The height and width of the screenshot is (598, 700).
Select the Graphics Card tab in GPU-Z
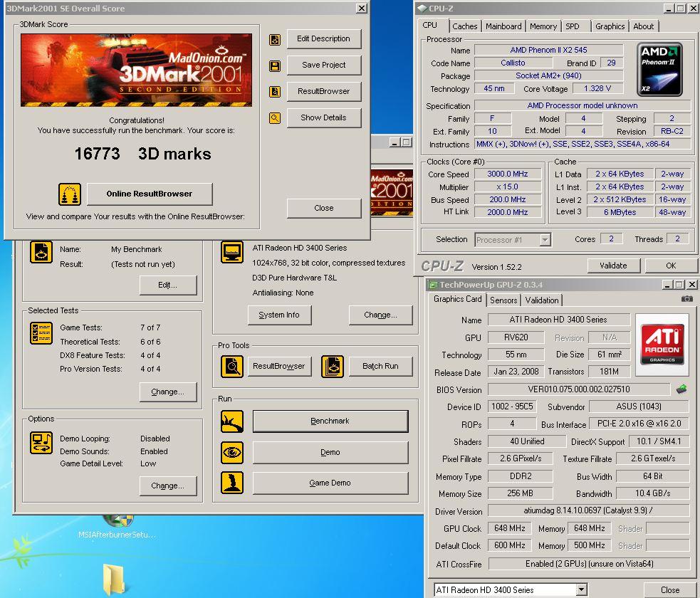point(458,299)
